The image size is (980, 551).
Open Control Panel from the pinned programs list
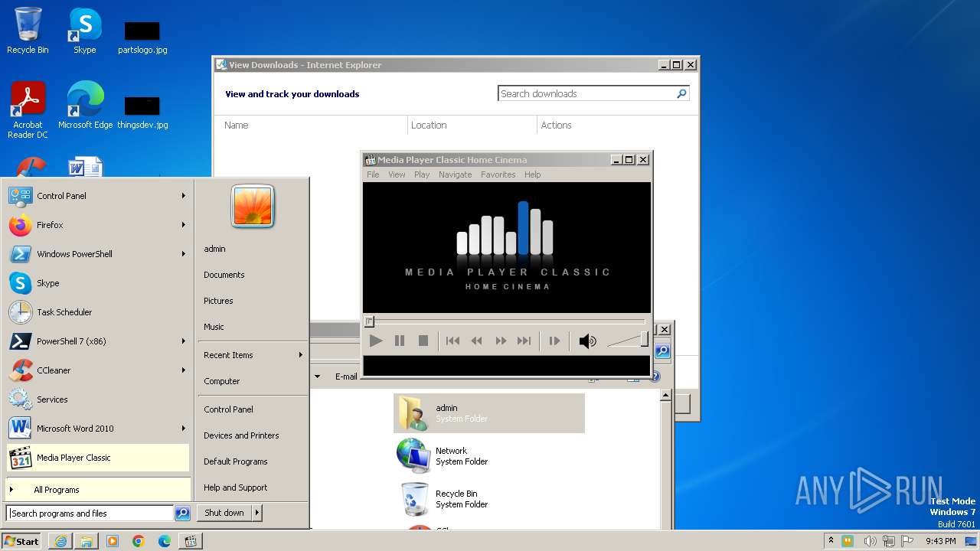tap(98, 196)
